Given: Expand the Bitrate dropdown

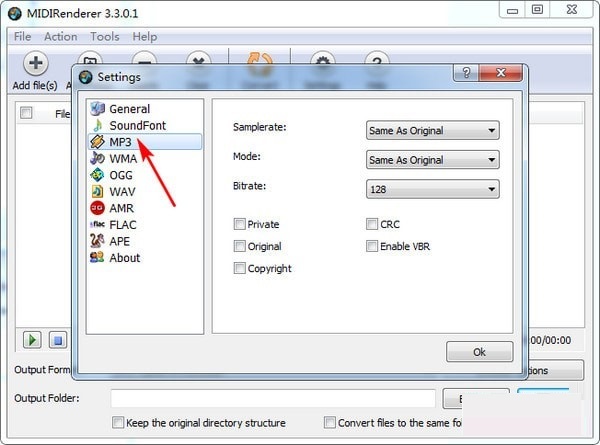Looking at the screenshot, I should (x=432, y=189).
